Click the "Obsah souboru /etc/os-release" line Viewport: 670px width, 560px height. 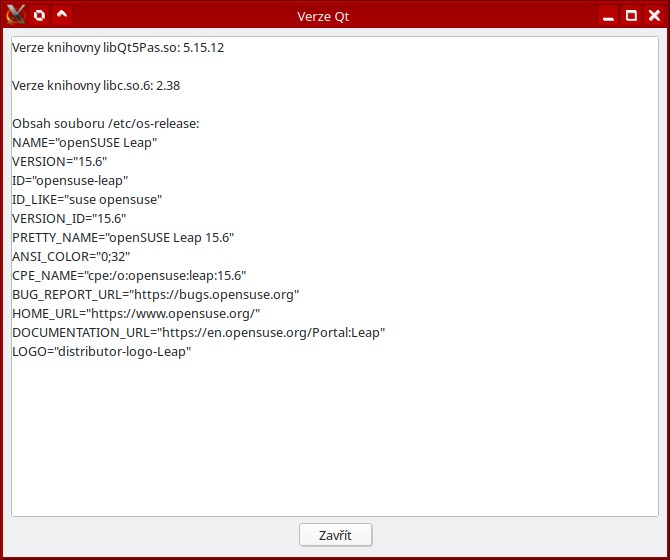(x=106, y=124)
